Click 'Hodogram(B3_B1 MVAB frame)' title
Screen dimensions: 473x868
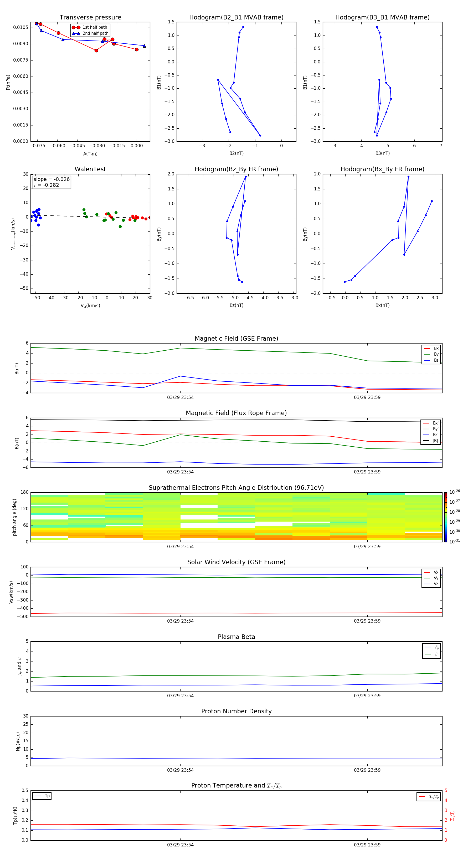[x=382, y=18]
